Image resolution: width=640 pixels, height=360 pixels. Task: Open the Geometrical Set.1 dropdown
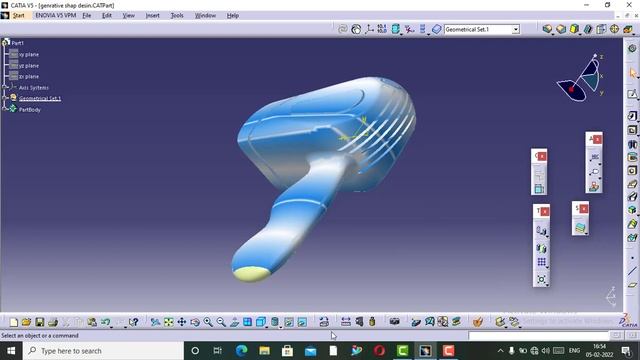[x=516, y=29]
